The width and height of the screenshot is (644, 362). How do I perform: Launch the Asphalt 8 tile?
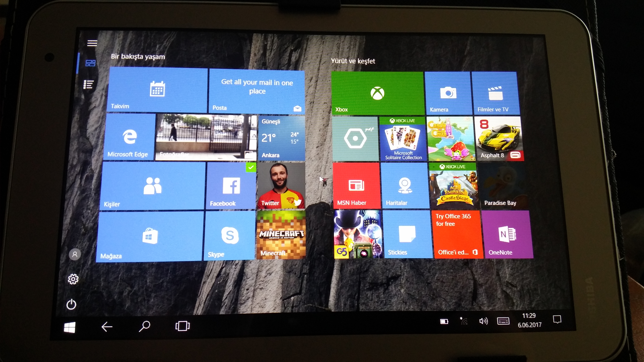pos(499,139)
